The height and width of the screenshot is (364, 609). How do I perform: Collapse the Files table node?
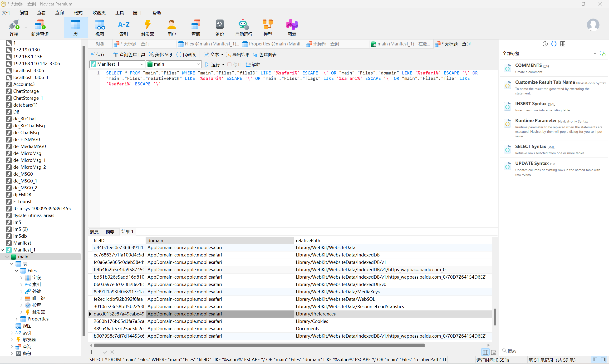coord(17,271)
